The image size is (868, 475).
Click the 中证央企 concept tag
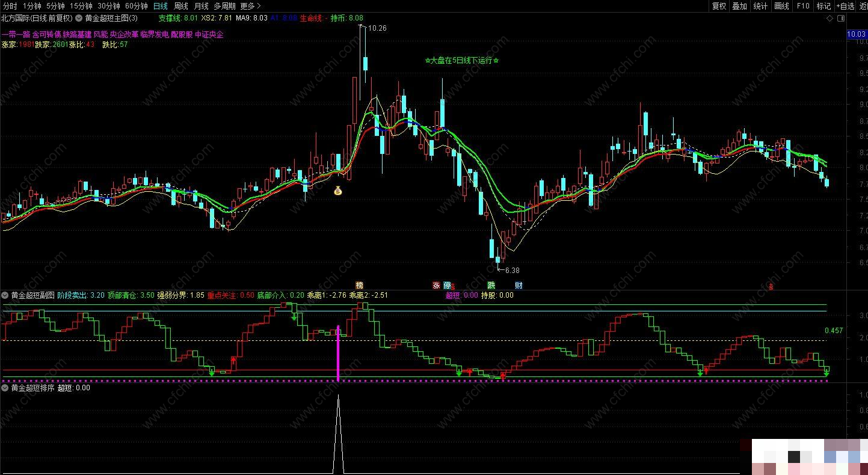click(209, 34)
